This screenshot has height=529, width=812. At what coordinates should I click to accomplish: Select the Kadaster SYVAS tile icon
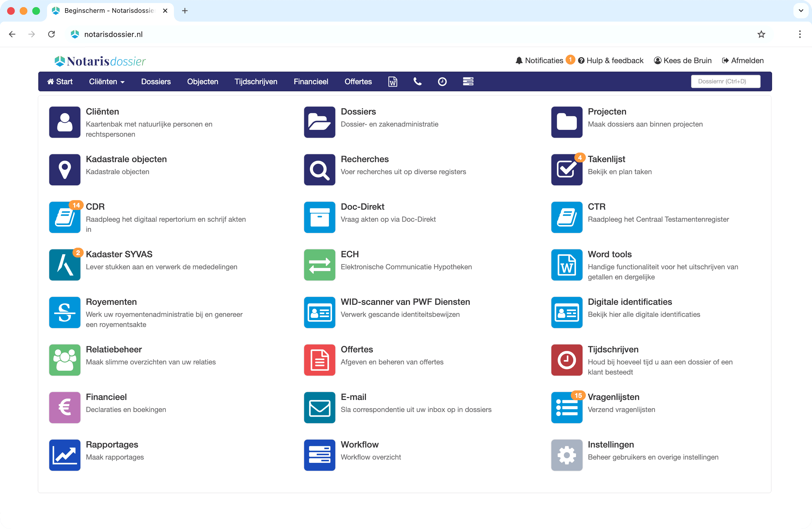(65, 265)
